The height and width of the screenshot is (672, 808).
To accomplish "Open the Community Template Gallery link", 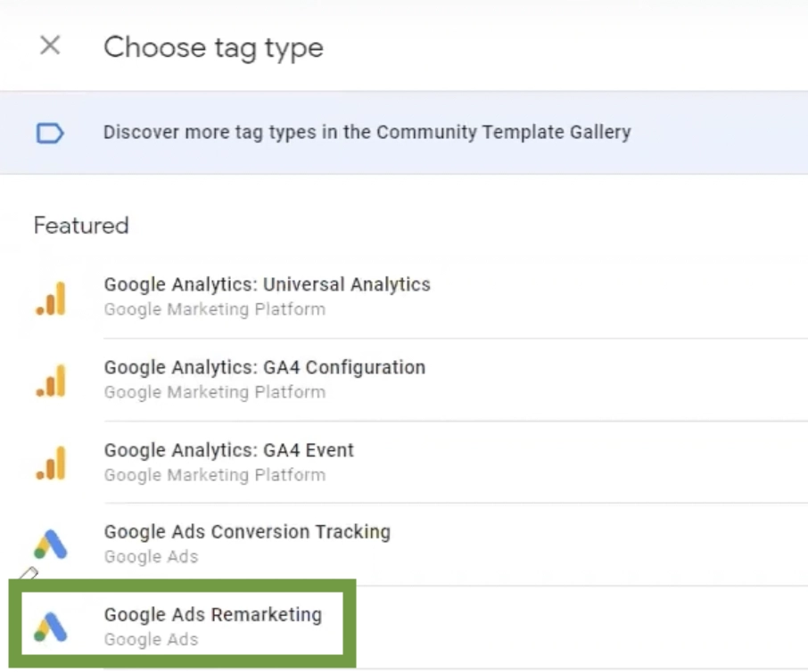I will [367, 133].
